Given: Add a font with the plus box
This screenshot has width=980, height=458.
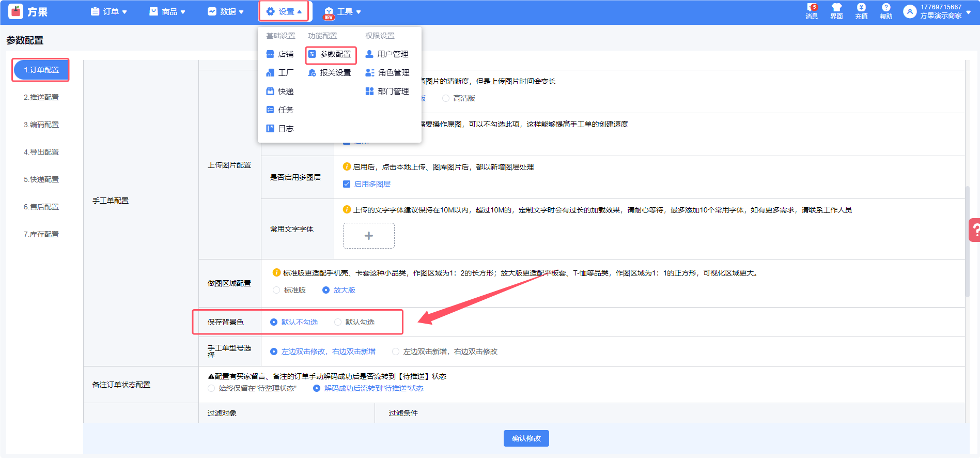Looking at the screenshot, I should coord(368,236).
